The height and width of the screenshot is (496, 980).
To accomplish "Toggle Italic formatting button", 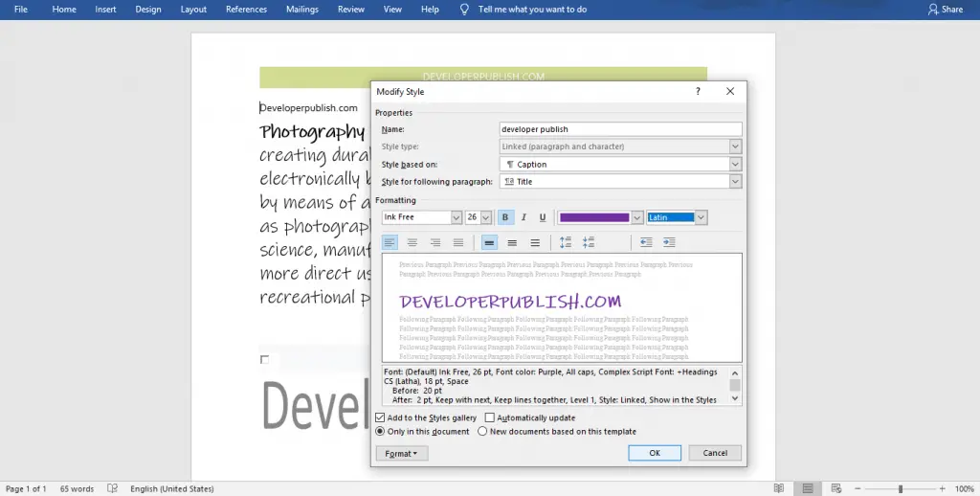I will (x=523, y=217).
